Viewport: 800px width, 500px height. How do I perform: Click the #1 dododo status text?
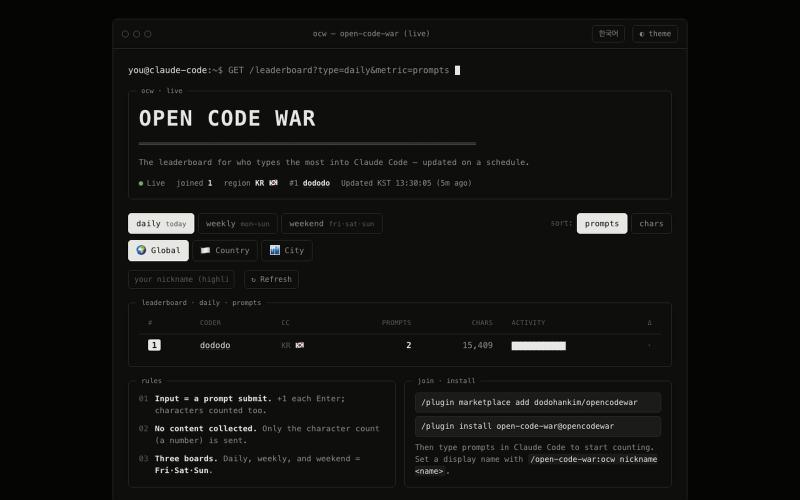click(x=309, y=183)
